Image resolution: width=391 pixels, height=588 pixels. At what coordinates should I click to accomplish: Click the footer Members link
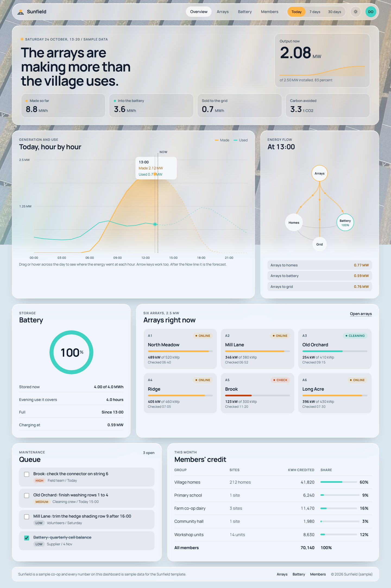tap(318, 574)
